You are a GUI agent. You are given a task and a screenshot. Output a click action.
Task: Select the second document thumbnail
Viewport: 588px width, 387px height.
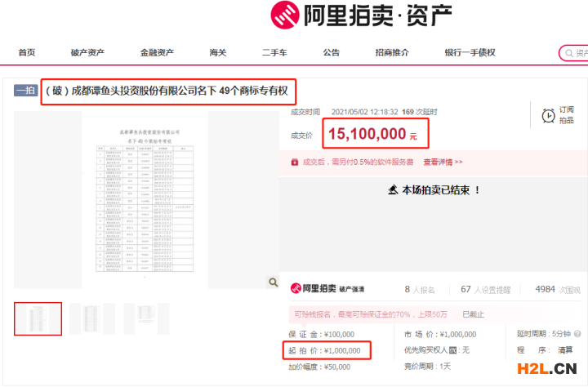(x=91, y=318)
